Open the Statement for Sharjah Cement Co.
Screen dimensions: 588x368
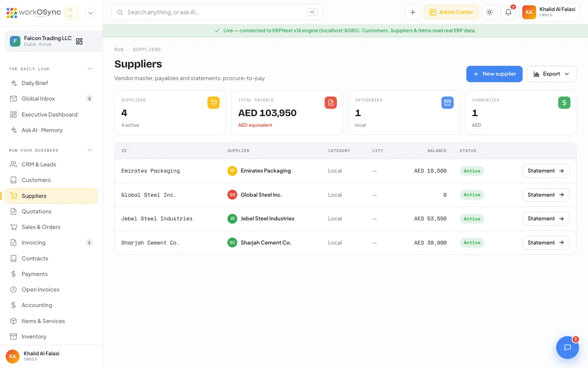546,243
